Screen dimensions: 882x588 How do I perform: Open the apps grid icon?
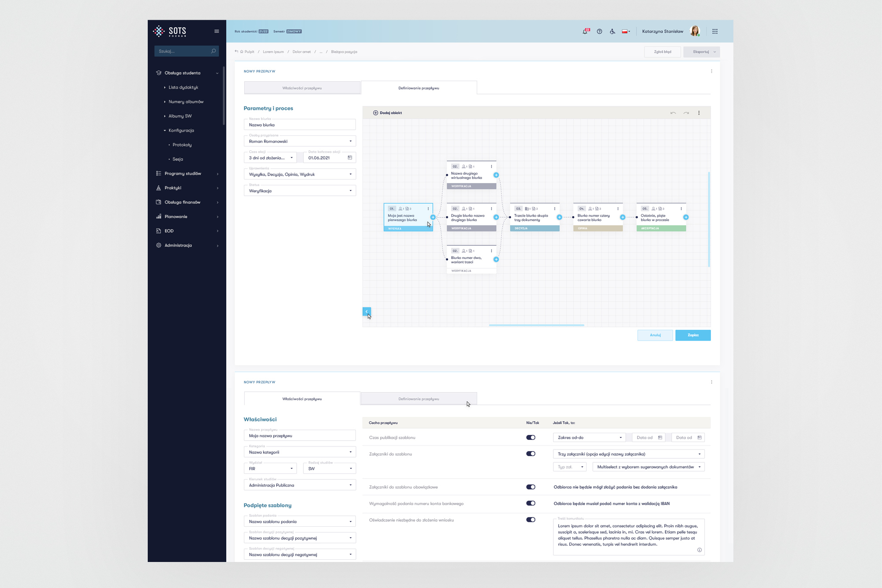(x=715, y=31)
